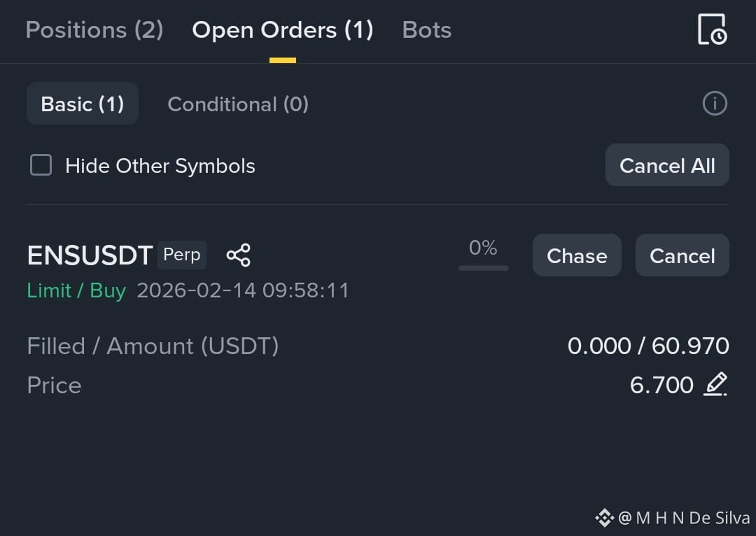Viewport: 756px width, 536px height.
Task: Share the ENSUSDT order
Action: 238,255
